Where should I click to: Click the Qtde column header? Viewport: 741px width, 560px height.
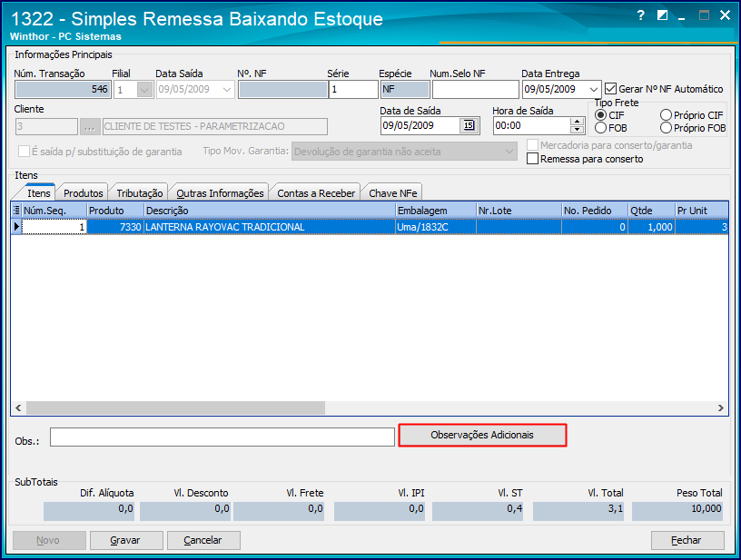click(x=651, y=211)
